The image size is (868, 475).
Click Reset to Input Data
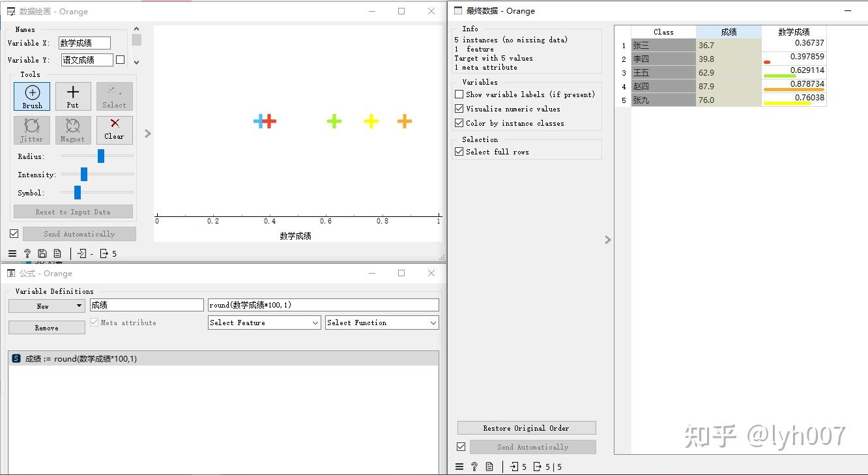[x=72, y=211]
